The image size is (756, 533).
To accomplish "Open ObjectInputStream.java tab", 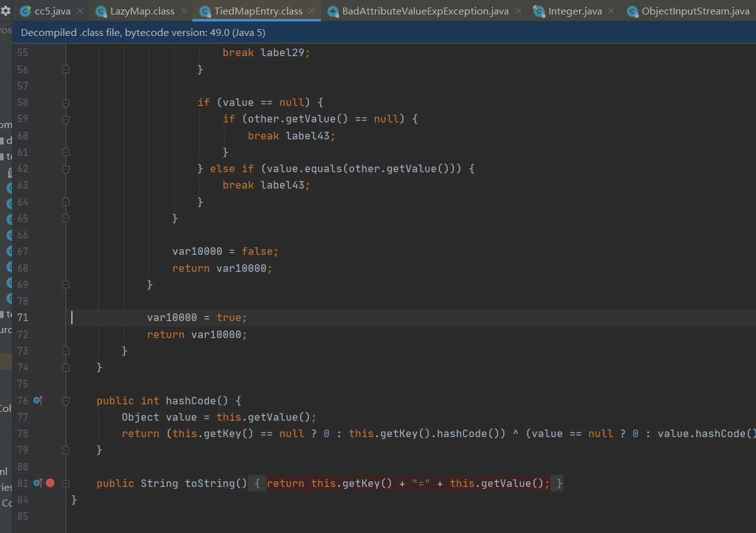I will (695, 11).
